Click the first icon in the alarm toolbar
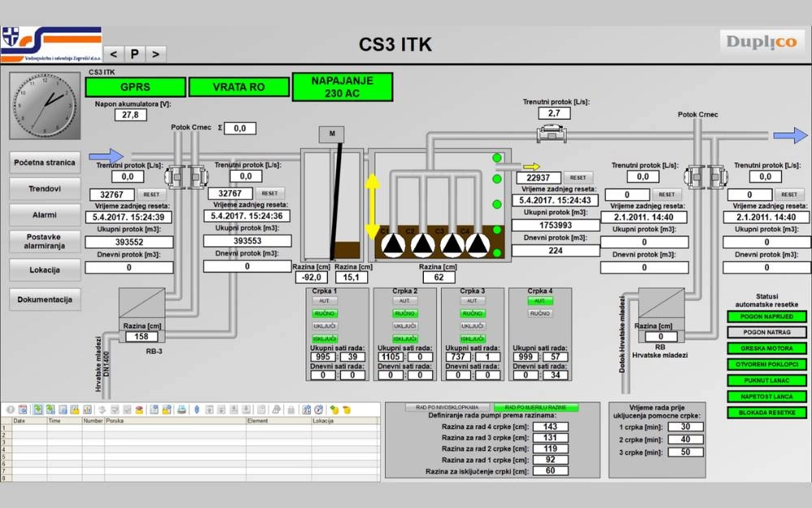Image resolution: width=812 pixels, height=508 pixels. 11,410
